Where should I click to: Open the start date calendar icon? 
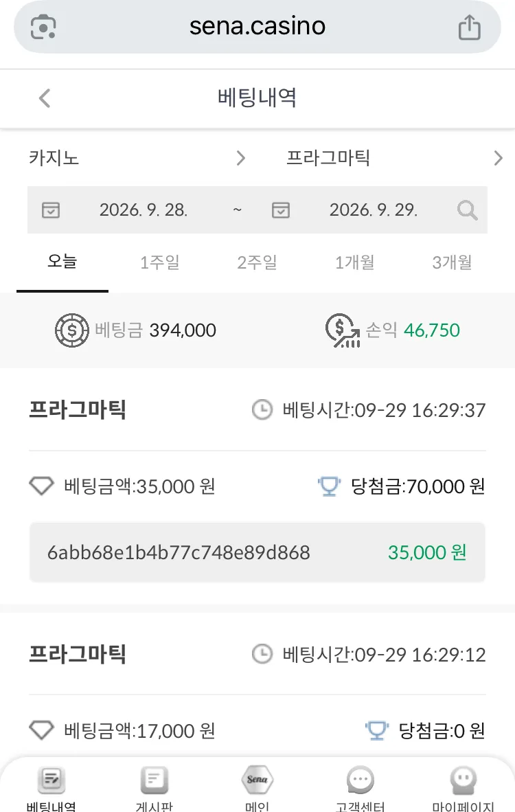click(x=51, y=210)
